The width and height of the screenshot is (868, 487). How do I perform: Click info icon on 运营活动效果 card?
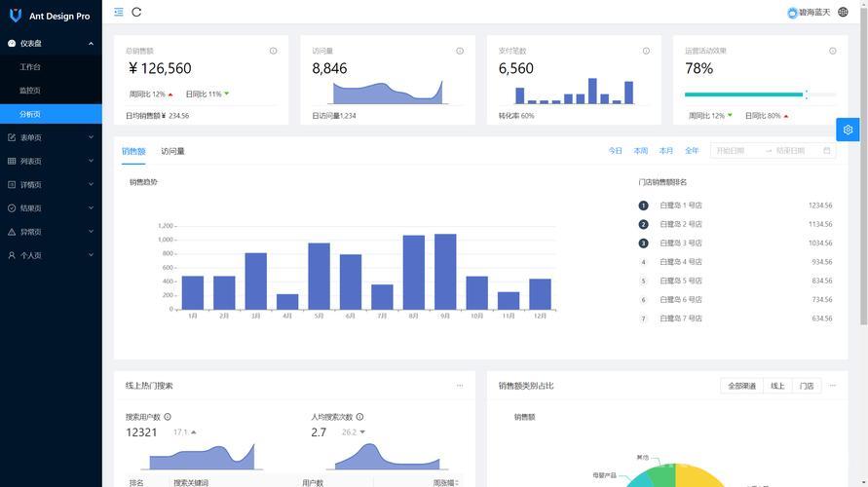(832, 51)
